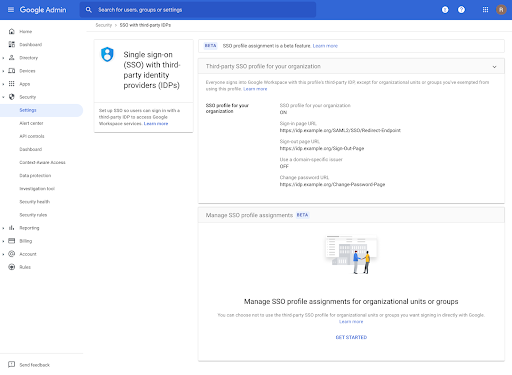
Task: Click OFF value under domain-specific issuer
Action: 284,166
